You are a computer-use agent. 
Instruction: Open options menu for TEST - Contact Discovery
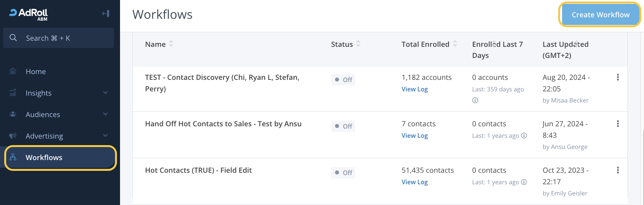coord(617,77)
